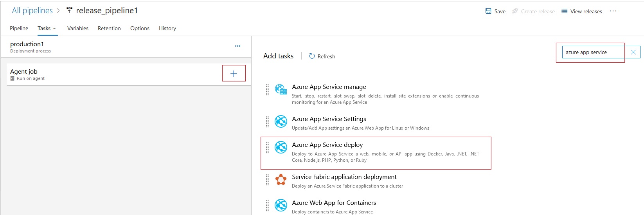Viewport: 644px width, 215px height.
Task: Click the Azure App Service Settings icon
Action: point(281,121)
